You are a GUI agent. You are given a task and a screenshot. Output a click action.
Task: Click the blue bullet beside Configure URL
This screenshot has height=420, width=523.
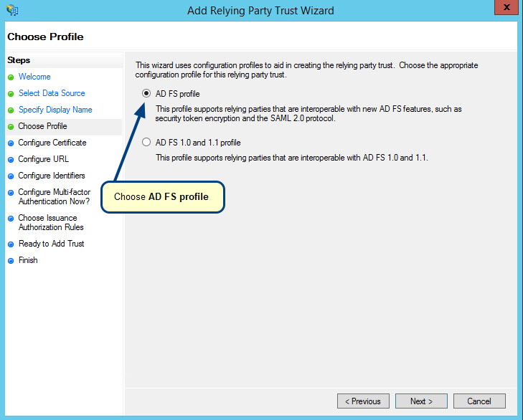click(11, 159)
